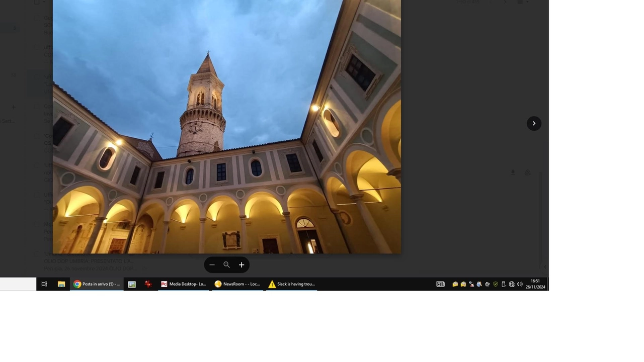Click the user status tray icon
The height and width of the screenshot is (362, 644).
pyautogui.click(x=471, y=284)
